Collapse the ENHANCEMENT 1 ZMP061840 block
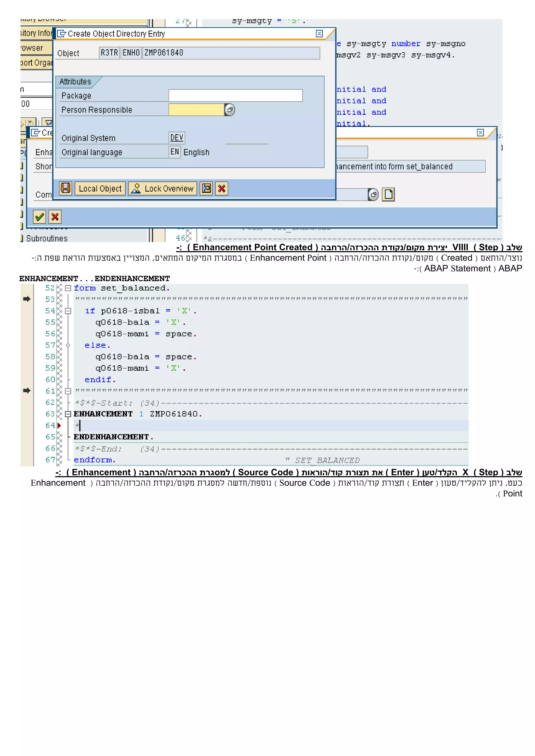This screenshot has width=535, height=756. [68, 414]
